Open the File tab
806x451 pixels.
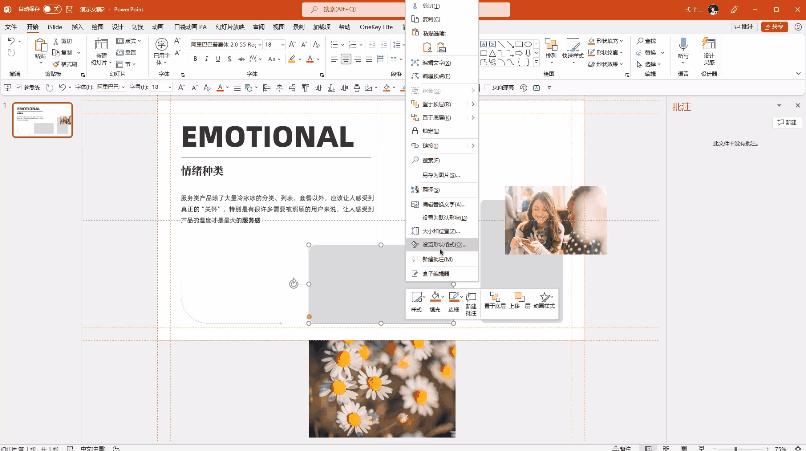pos(11,27)
